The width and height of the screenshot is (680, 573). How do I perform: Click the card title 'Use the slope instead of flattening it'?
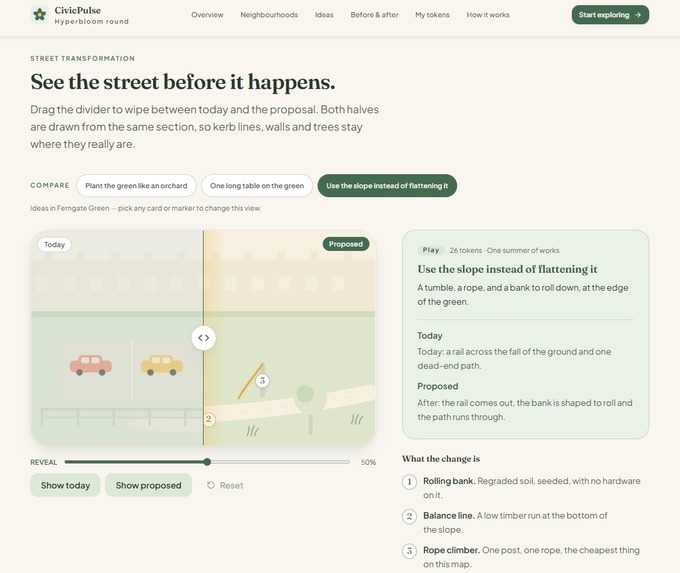507,269
